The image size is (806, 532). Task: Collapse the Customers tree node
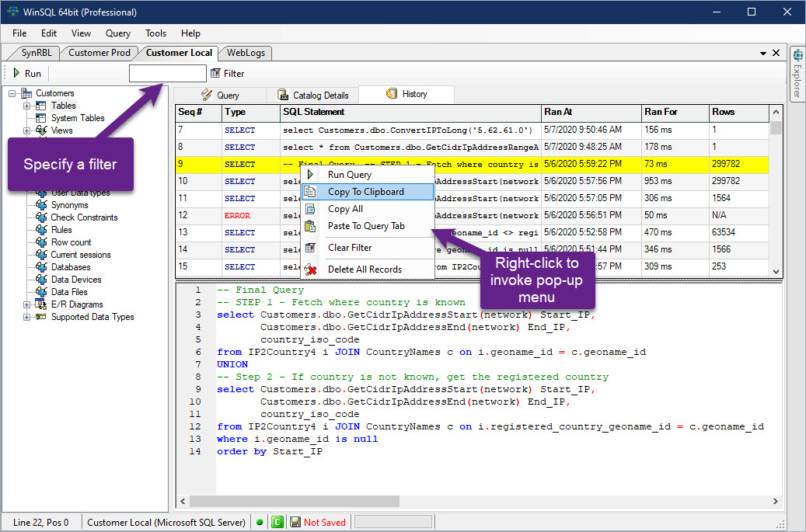tap(12, 93)
